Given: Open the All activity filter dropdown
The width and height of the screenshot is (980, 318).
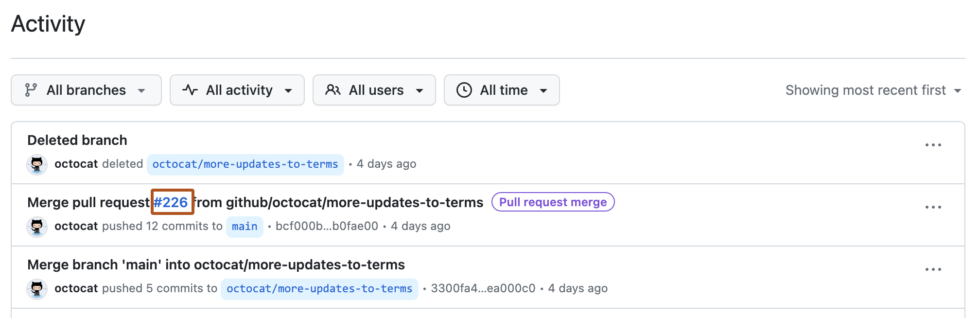Looking at the screenshot, I should pyautogui.click(x=237, y=90).
